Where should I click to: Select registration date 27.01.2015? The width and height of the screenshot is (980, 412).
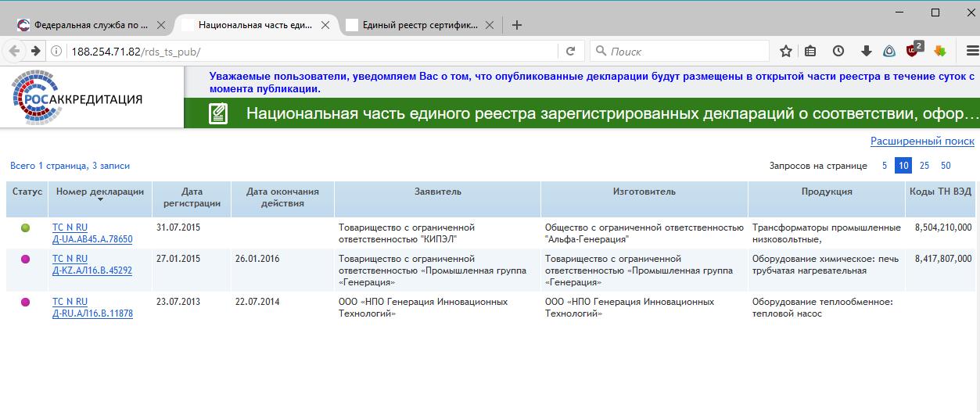[179, 259]
